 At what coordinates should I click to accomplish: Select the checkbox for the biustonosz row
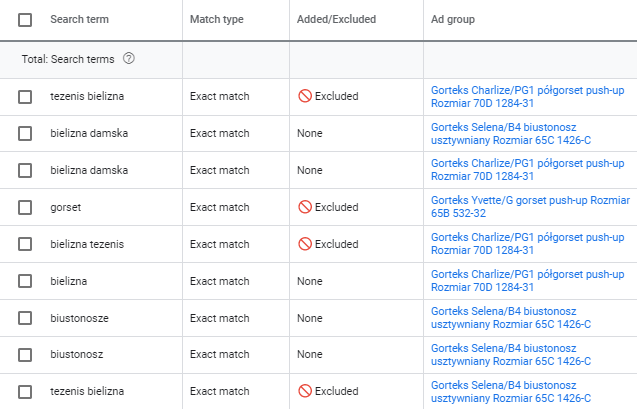pyautogui.click(x=25, y=355)
